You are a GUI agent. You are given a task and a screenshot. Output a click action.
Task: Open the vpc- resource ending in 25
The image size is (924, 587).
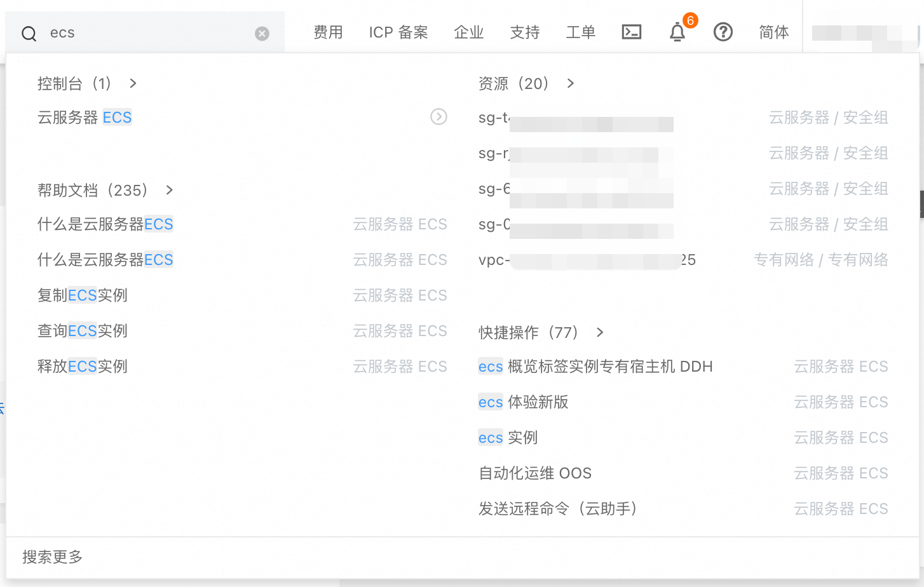[587, 260]
